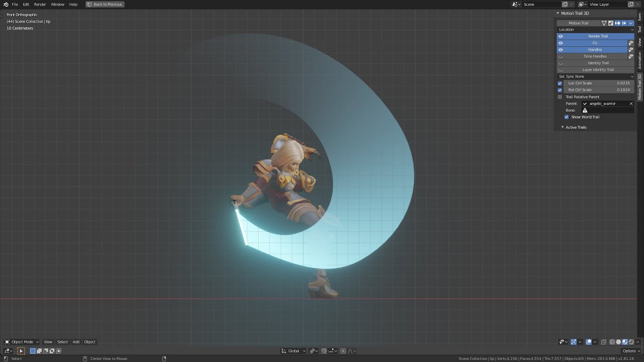644x362 pixels.
Task: Click the checkered square icon next to Motion Trail
Action: tap(610, 23)
